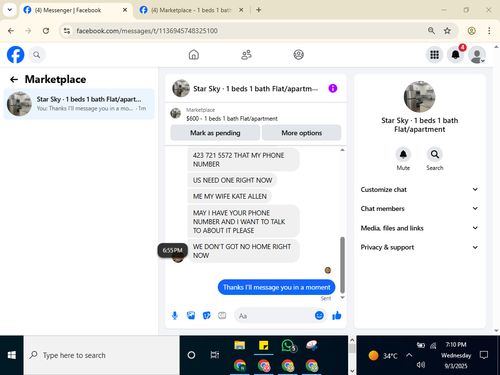This screenshot has width=500, height=375.
Task: Open the emoji picker smiley icon
Action: click(319, 315)
